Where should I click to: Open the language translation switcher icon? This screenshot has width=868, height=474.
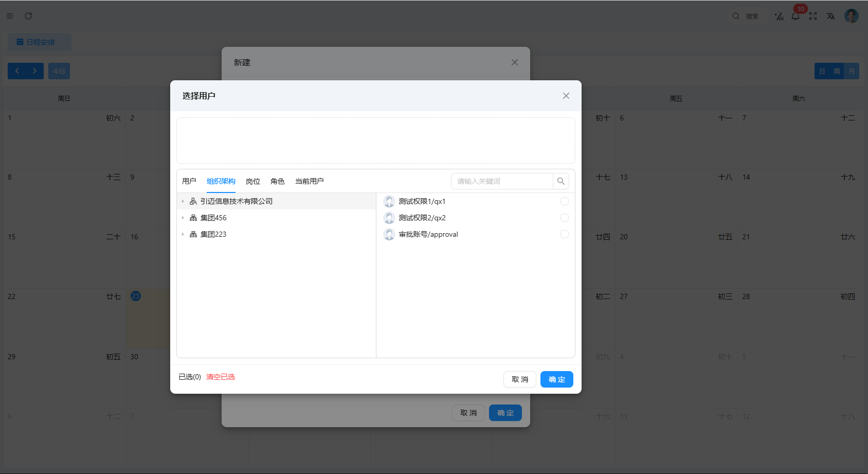click(x=830, y=16)
